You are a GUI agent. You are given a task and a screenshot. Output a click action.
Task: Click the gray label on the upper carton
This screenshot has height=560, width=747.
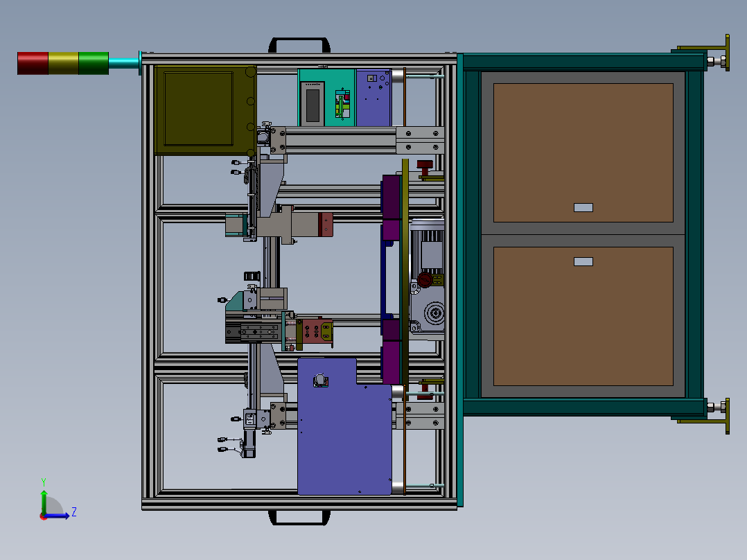coord(583,207)
